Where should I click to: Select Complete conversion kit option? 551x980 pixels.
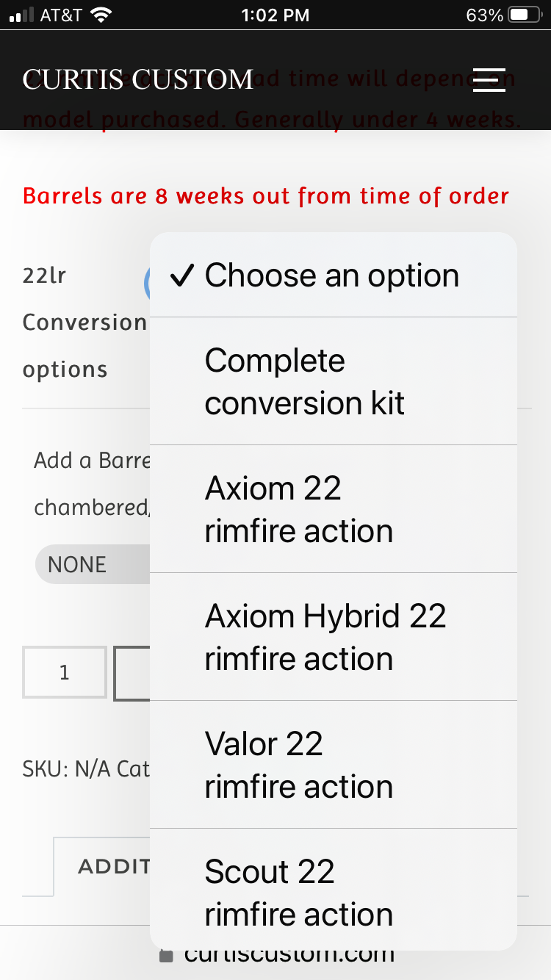coord(334,381)
